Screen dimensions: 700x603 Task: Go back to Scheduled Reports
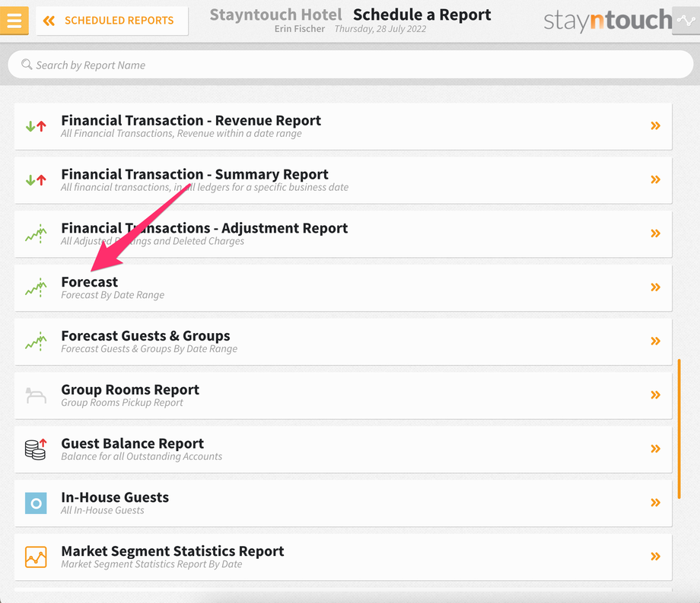pos(112,21)
